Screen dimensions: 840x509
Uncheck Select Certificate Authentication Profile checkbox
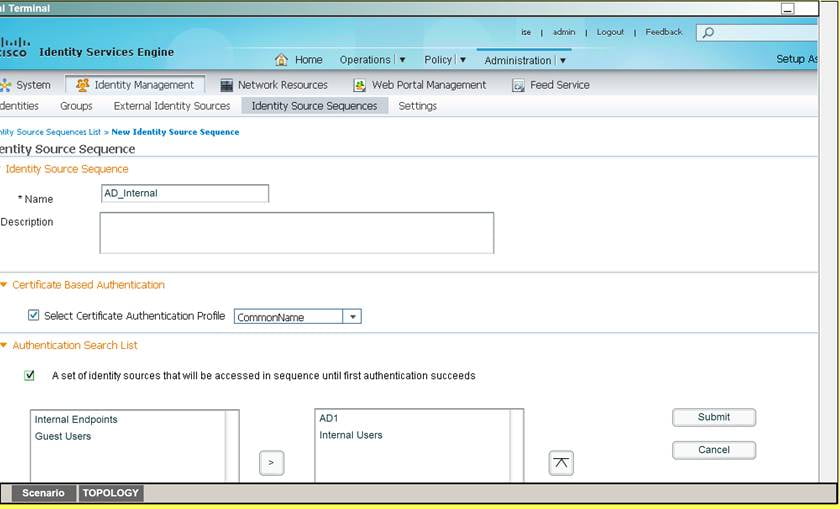[x=34, y=316]
